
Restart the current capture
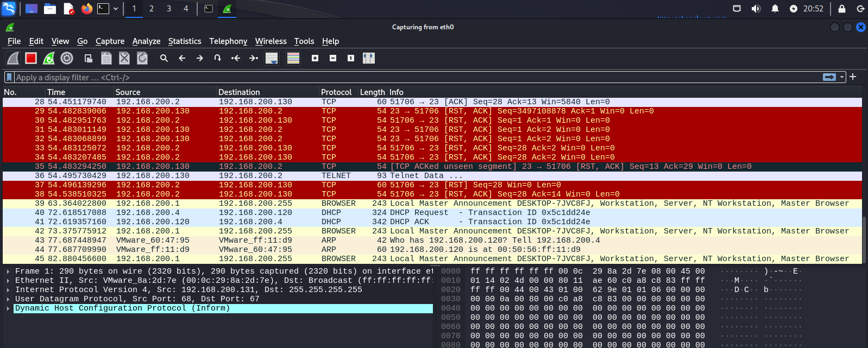click(49, 58)
